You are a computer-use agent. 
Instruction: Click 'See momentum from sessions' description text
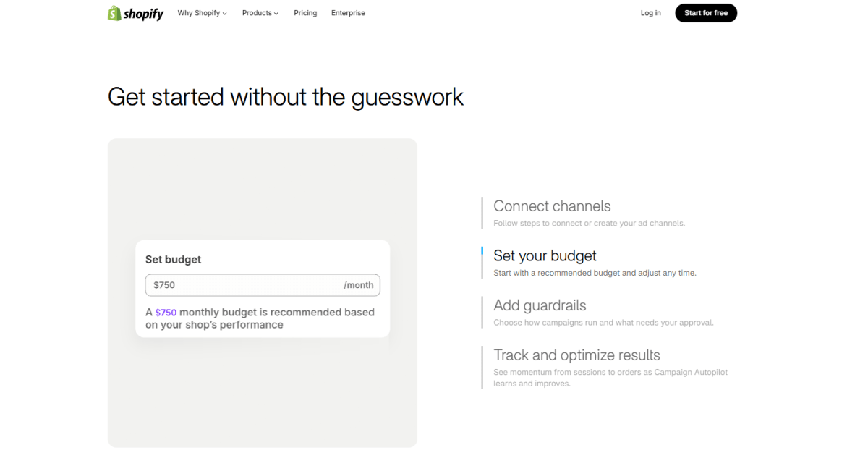(x=610, y=378)
